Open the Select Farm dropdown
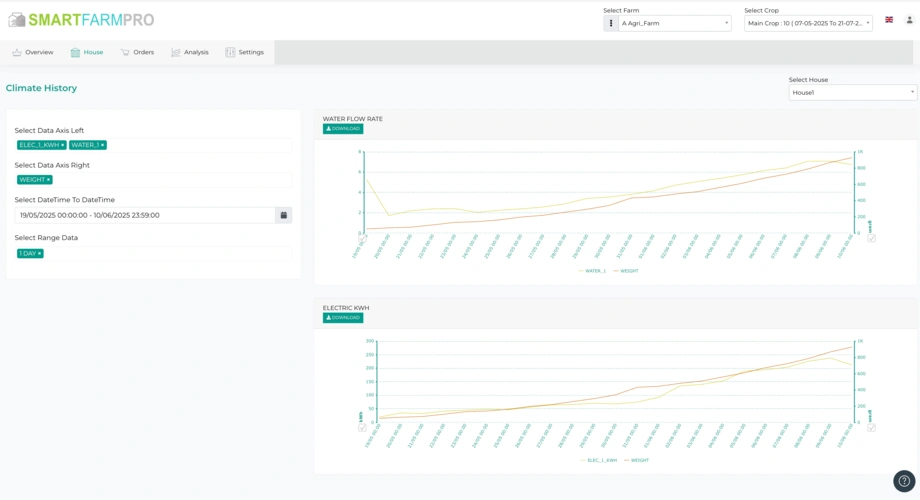This screenshot has height=500, width=920. pyautogui.click(x=675, y=23)
